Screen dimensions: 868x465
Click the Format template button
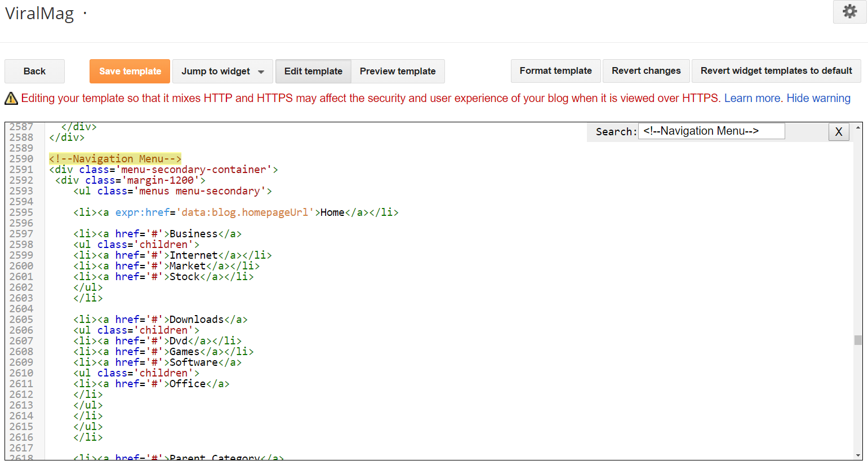(x=555, y=71)
